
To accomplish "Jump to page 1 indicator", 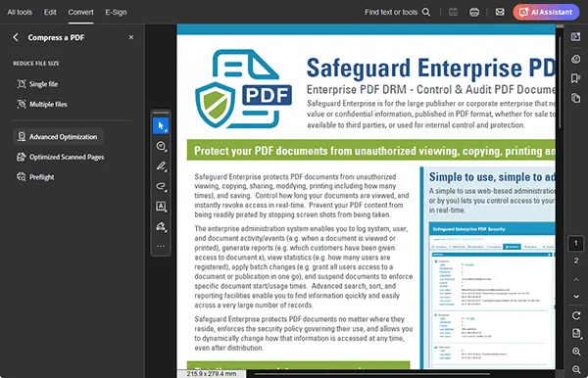I will pos(575,243).
